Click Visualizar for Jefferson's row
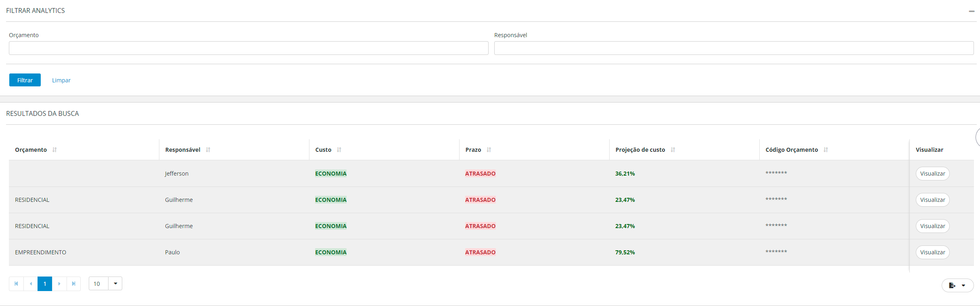 click(932, 174)
